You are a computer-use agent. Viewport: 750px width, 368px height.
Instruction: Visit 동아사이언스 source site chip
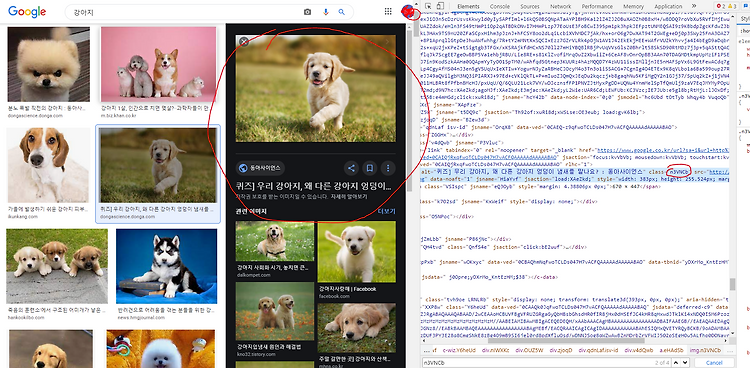[x=260, y=168]
